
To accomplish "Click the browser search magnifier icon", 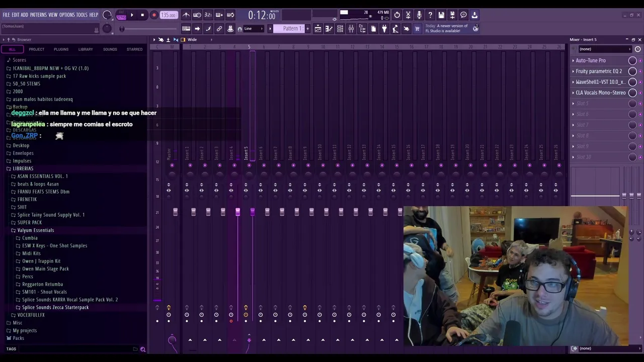I will point(143,349).
